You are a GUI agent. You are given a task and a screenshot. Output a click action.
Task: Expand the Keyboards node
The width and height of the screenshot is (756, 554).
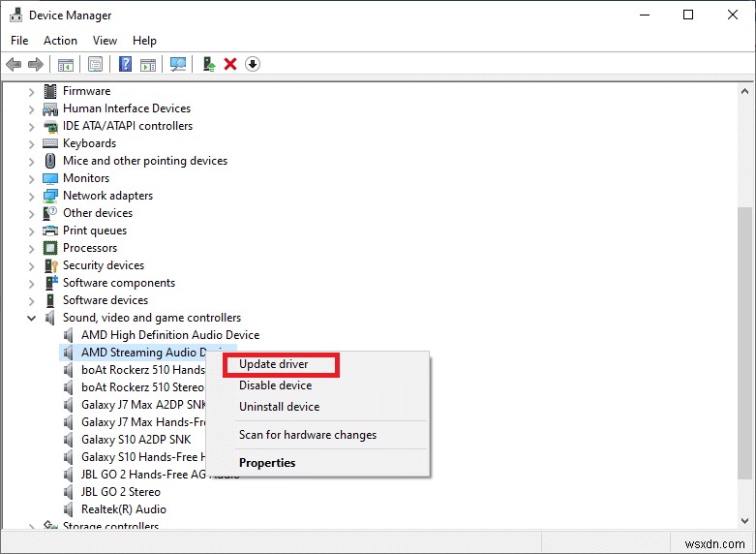pos(31,143)
